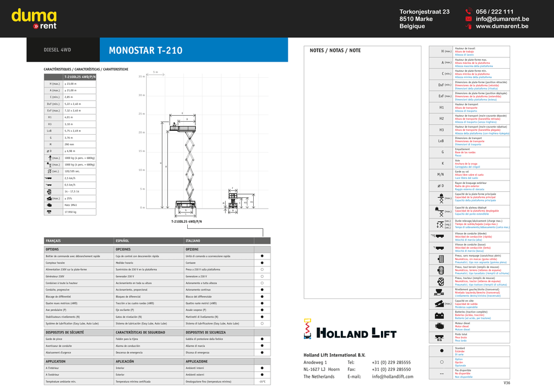Click the phone number 056 / 222 111
554x392 pixels.
click(494, 11)
